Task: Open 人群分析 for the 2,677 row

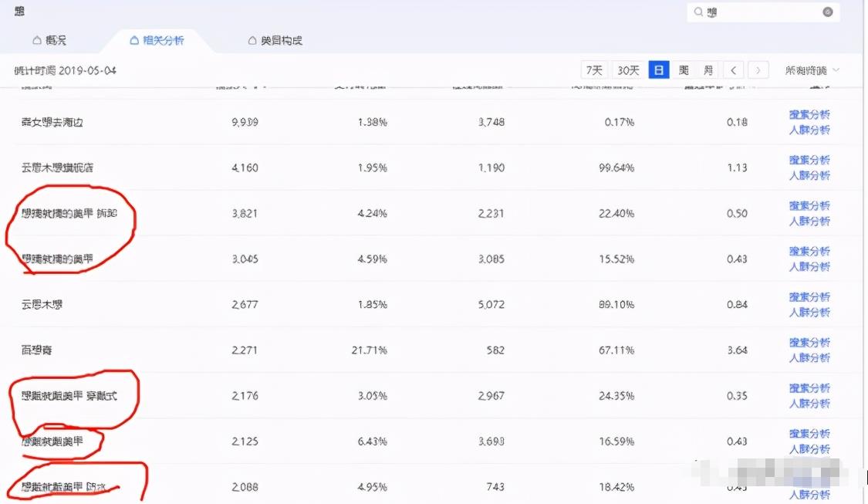Action: (x=809, y=313)
